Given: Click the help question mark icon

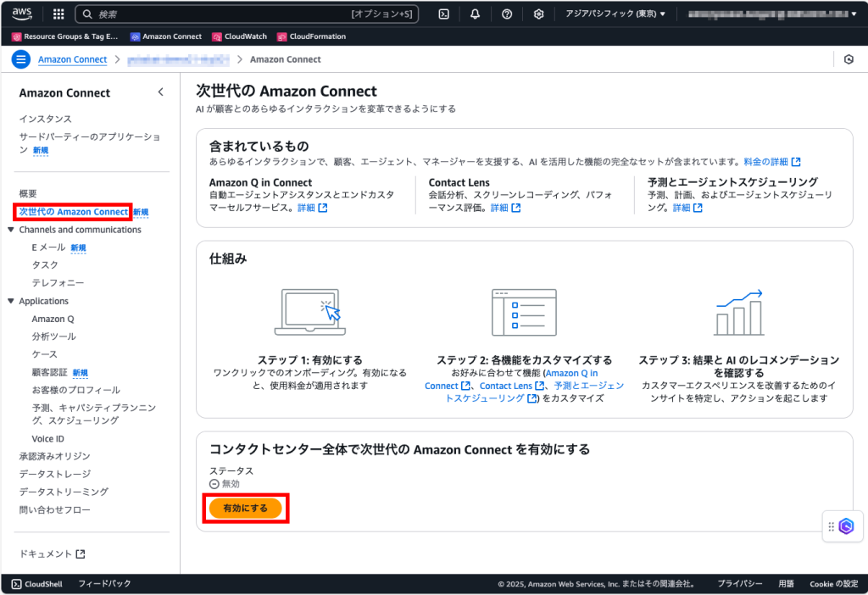Looking at the screenshot, I should (x=506, y=13).
